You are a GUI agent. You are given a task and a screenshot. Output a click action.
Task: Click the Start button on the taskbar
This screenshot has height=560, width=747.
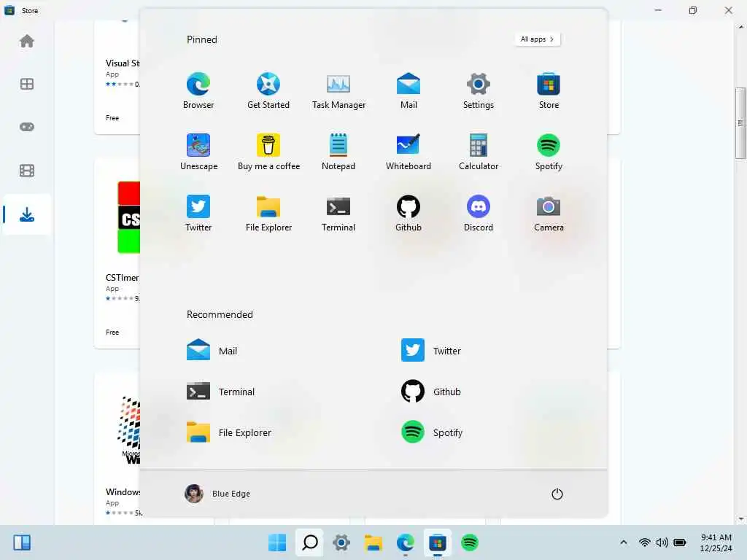[277, 542]
